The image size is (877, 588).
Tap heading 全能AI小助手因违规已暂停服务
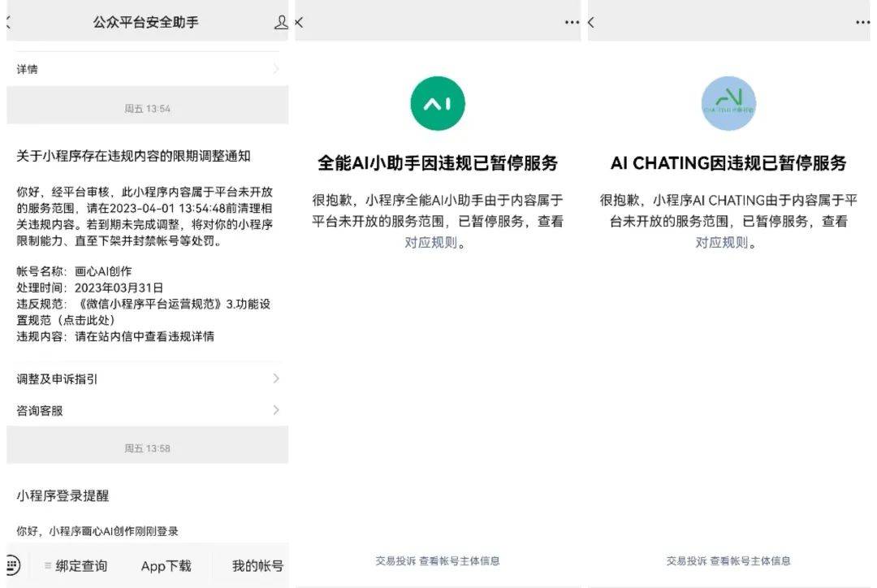click(438, 162)
